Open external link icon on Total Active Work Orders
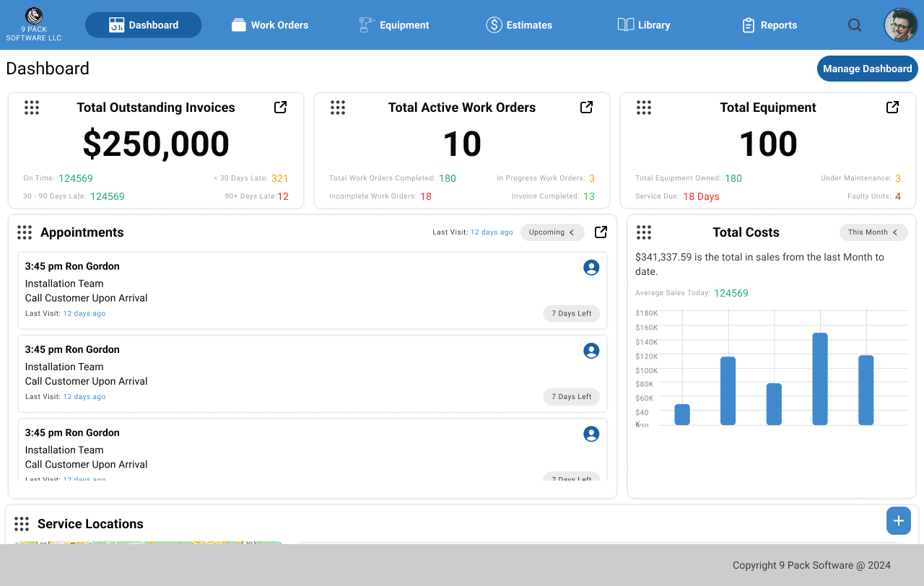The height and width of the screenshot is (586, 924). [586, 108]
